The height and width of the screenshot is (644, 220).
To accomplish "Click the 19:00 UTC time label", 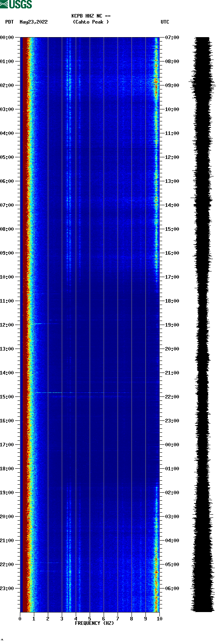I will 172,325.
